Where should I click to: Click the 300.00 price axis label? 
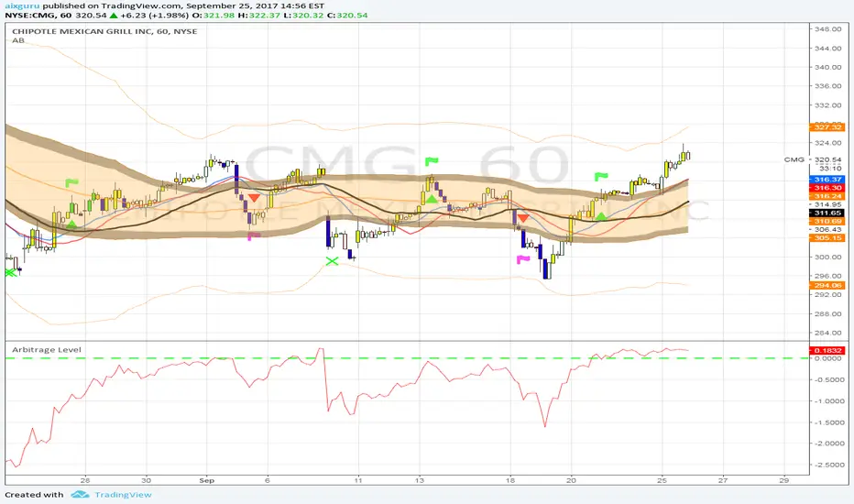click(x=827, y=257)
